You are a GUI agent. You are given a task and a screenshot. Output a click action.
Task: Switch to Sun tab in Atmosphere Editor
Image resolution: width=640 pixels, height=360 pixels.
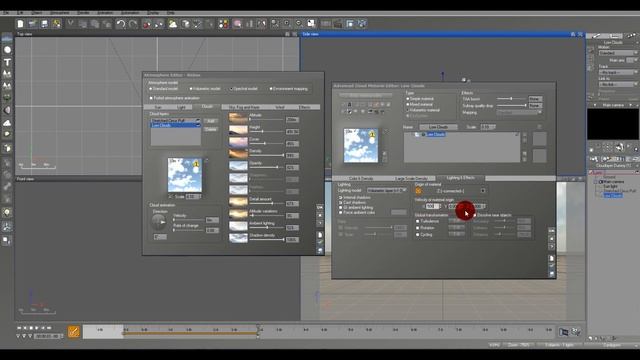click(158, 107)
